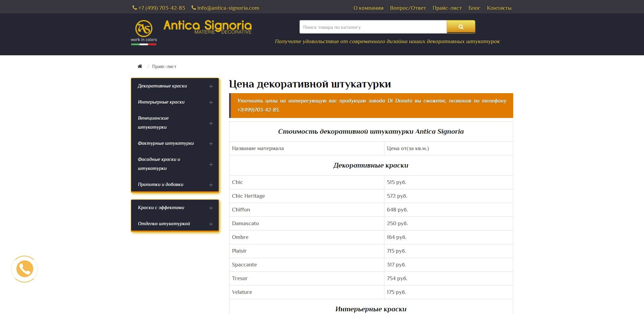Open Венецианские штукатурки sidebar category

click(153, 122)
